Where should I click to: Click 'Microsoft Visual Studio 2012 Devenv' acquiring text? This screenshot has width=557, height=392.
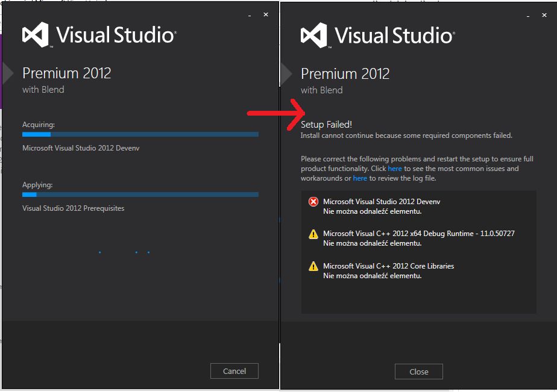[x=81, y=148]
